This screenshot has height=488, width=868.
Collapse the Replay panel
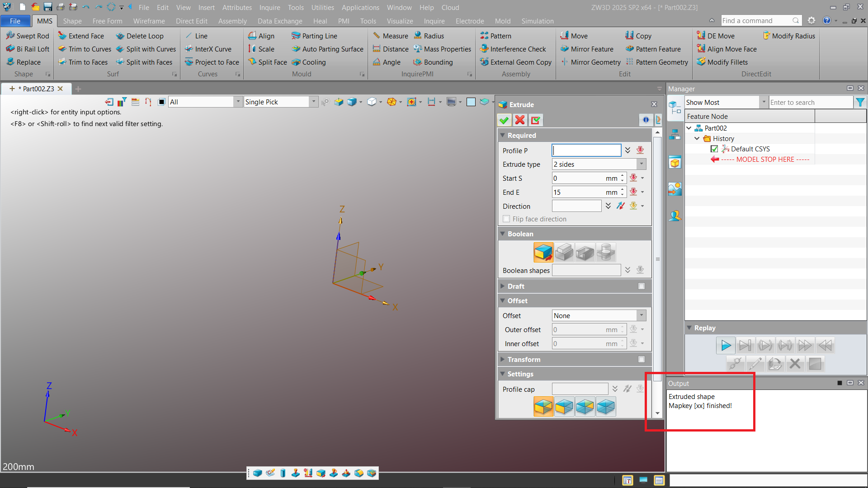tap(689, 328)
